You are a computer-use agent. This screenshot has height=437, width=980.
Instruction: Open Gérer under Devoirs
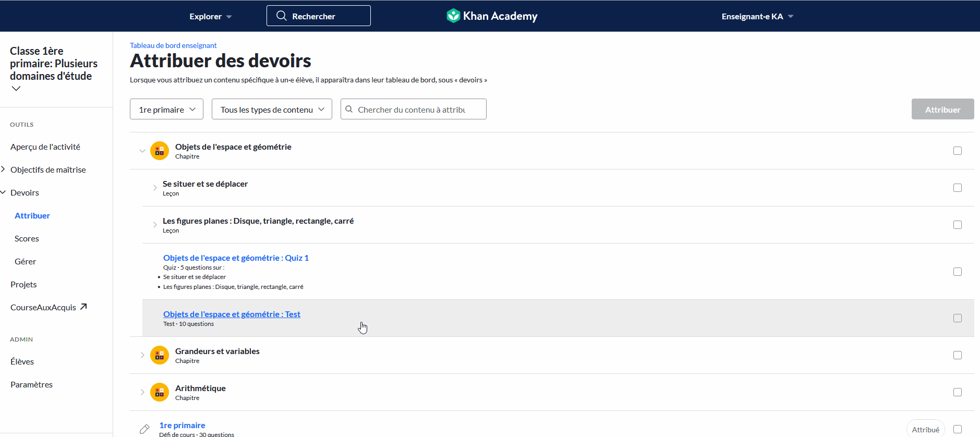click(x=25, y=261)
